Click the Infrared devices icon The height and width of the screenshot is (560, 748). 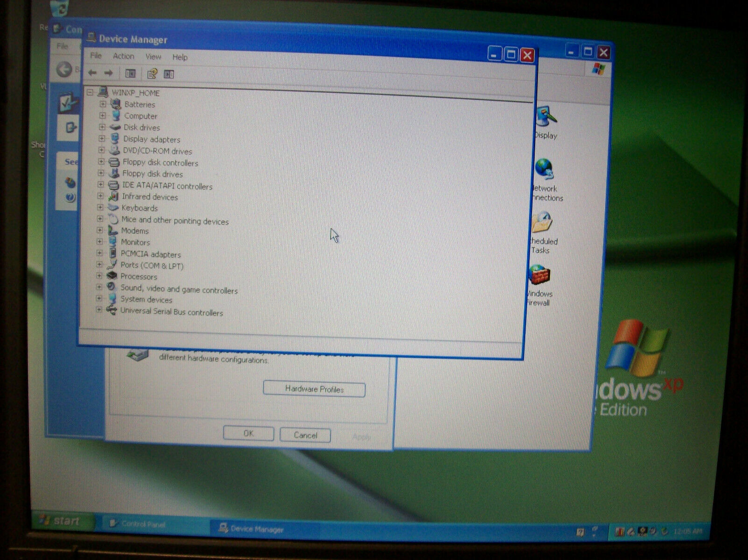click(113, 196)
